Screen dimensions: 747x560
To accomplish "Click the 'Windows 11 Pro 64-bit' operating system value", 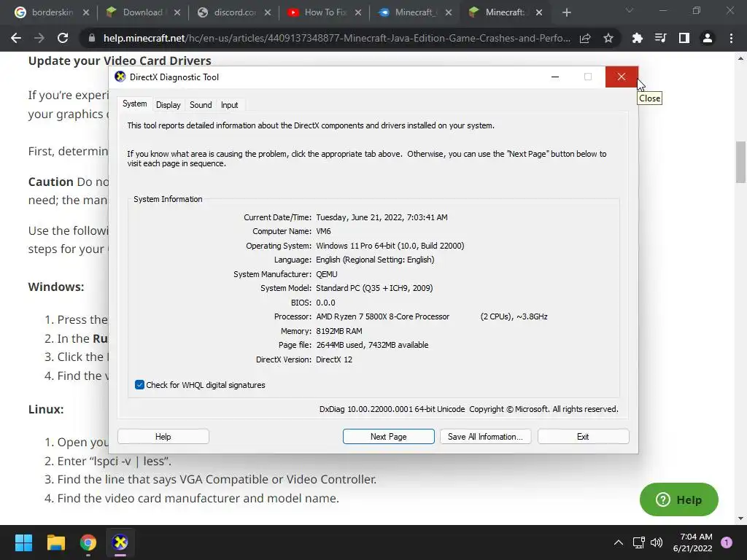I will click(x=390, y=246).
